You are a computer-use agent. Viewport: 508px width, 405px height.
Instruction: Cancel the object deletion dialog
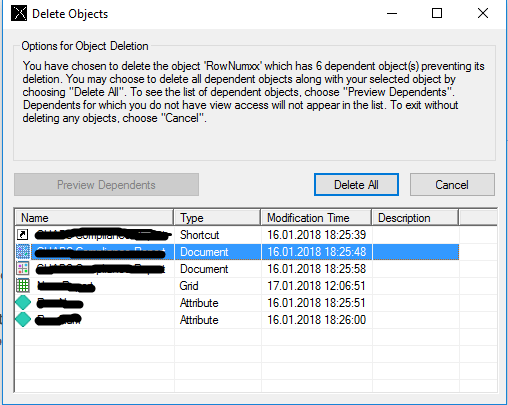(x=452, y=184)
